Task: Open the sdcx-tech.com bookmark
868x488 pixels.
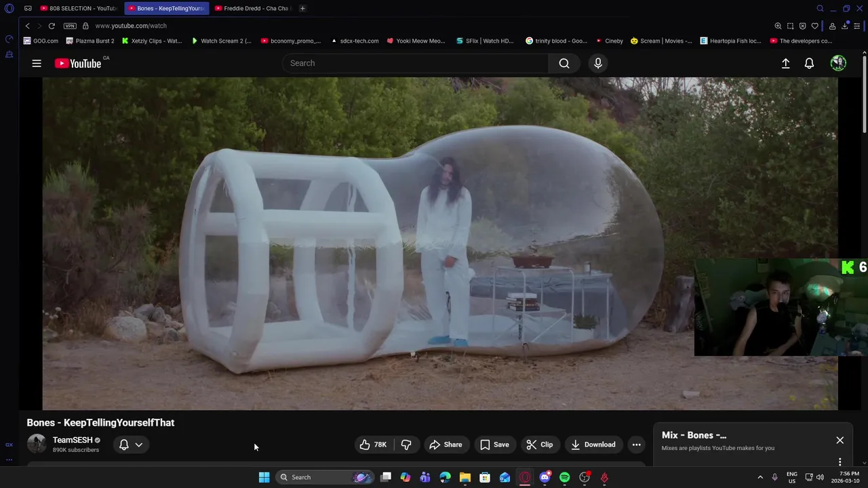Action: click(x=355, y=41)
